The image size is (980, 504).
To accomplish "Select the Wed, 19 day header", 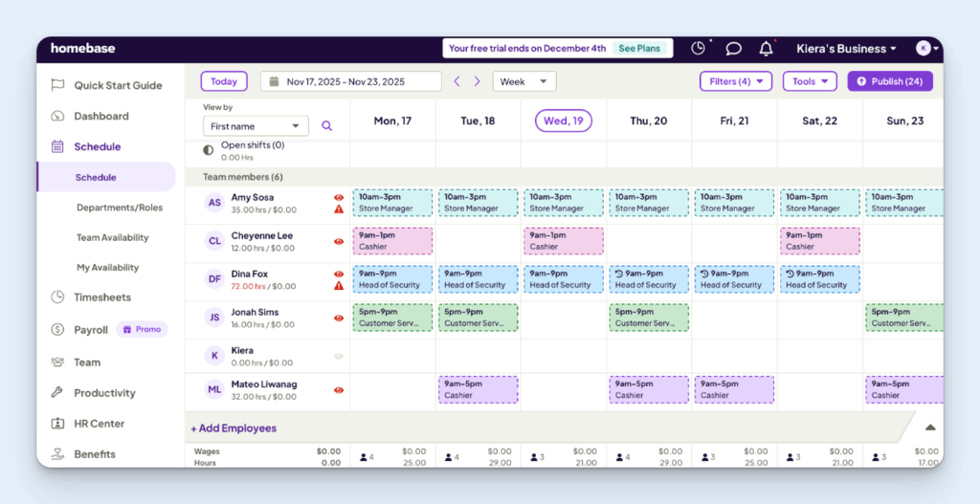I will [x=563, y=121].
